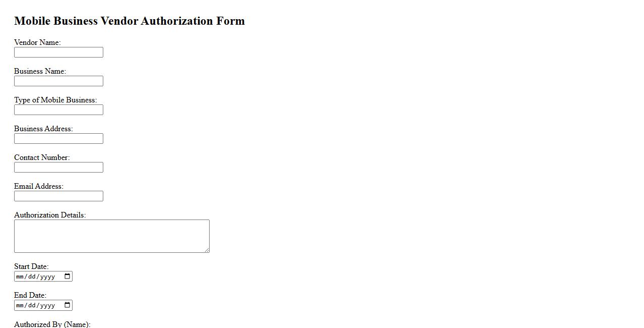Click into the Business Address field
The height and width of the screenshot is (328, 644).
[x=58, y=139]
